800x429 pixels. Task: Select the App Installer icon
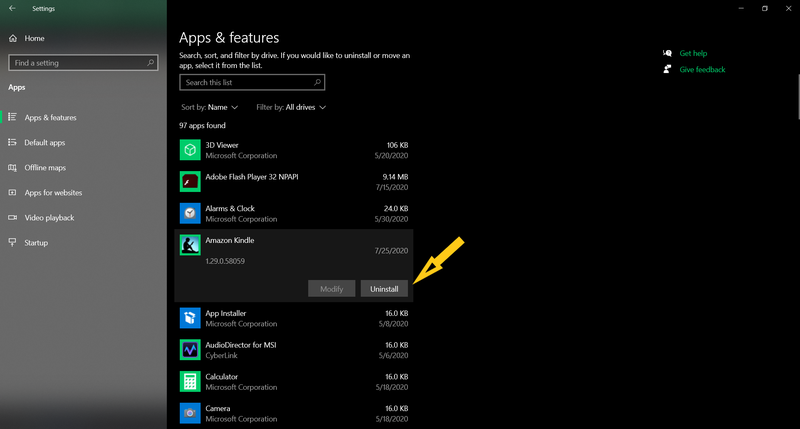[x=190, y=318]
